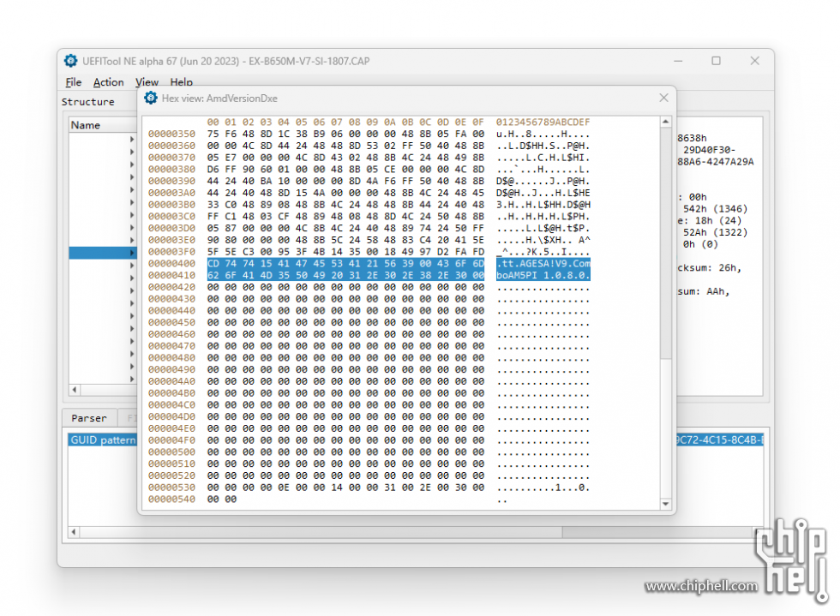Screen dimensions: 840x616
Task: Open the View menu
Action: click(147, 82)
